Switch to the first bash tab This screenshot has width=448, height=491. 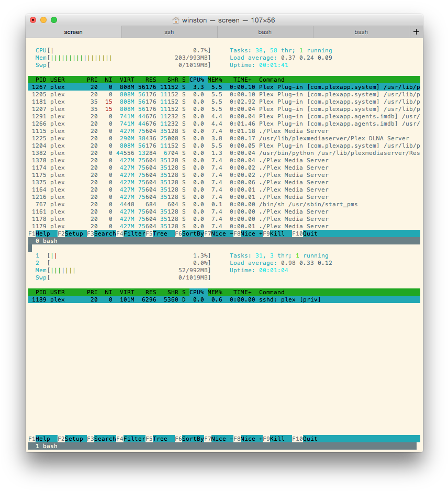pos(265,32)
